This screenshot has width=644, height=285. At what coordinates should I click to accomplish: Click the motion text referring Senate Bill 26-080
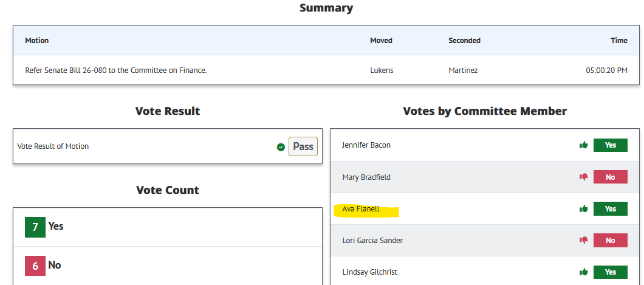coord(116,70)
